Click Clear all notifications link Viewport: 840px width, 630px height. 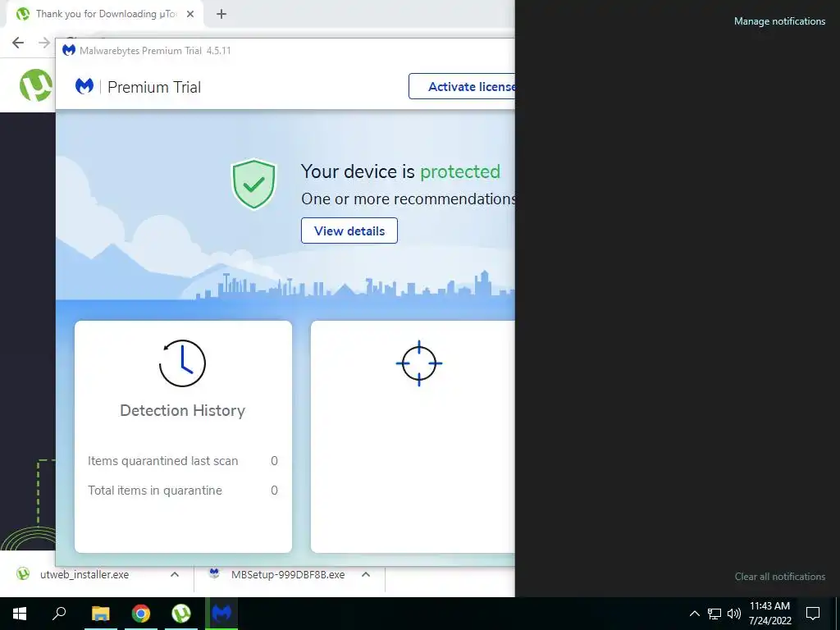(x=779, y=577)
